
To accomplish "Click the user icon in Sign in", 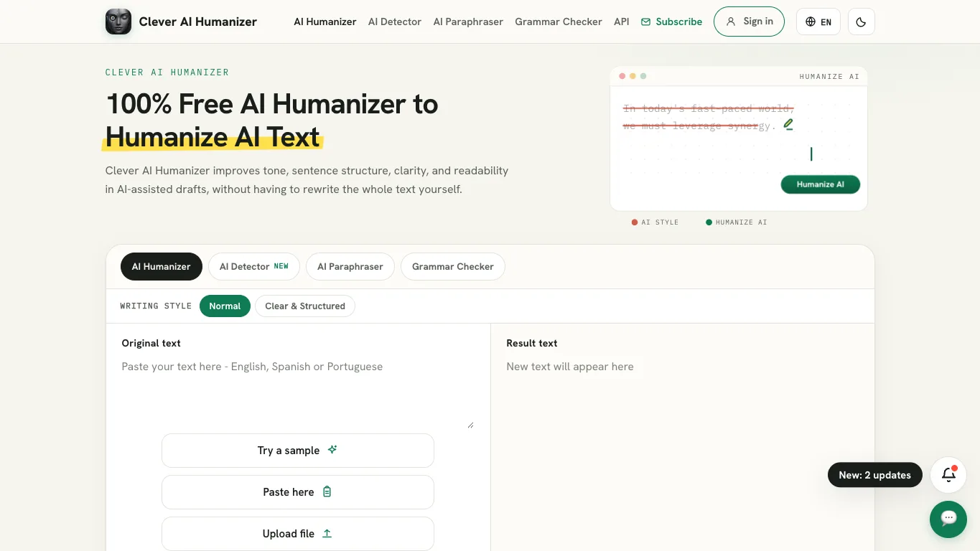I will pyautogui.click(x=731, y=22).
